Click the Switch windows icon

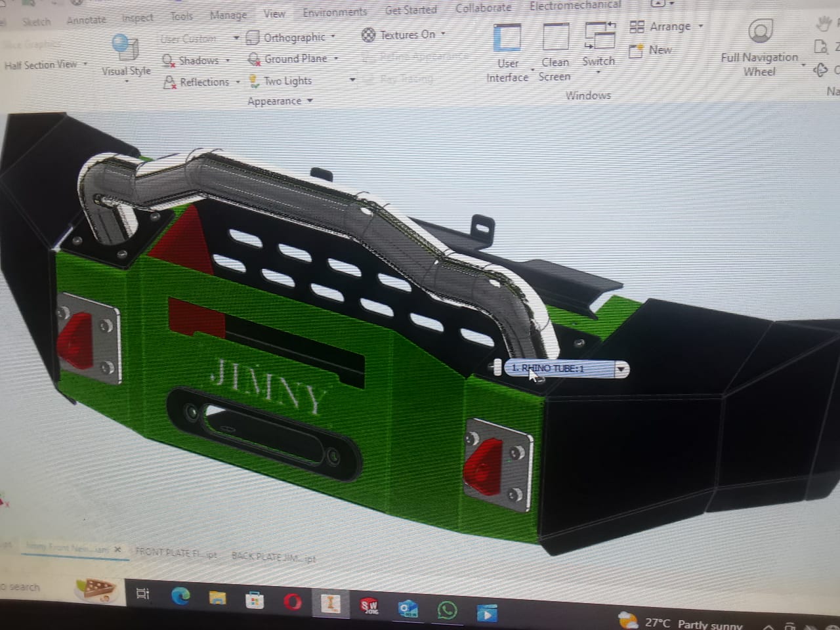598,37
